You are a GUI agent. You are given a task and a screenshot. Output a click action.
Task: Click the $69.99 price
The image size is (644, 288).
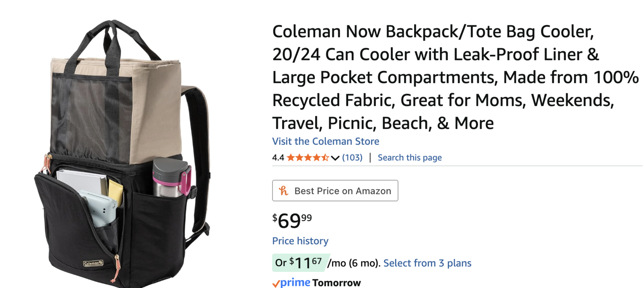point(292,220)
